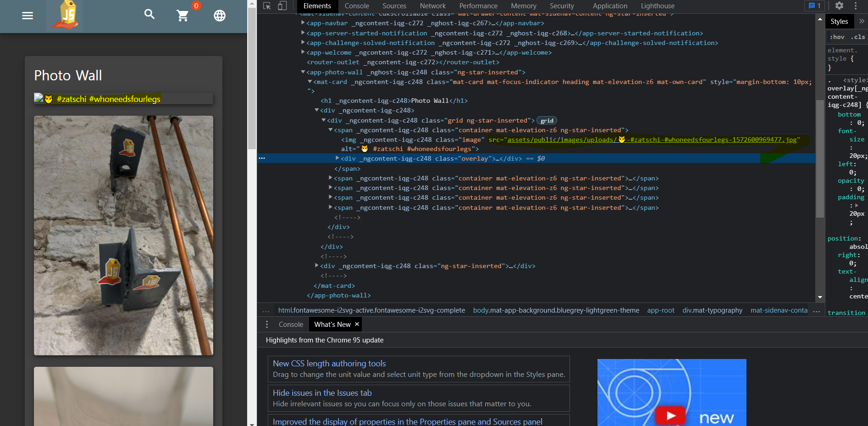Expand the final ng-star-inserted div node
Viewport: 868px width, 426px height.
(316, 265)
